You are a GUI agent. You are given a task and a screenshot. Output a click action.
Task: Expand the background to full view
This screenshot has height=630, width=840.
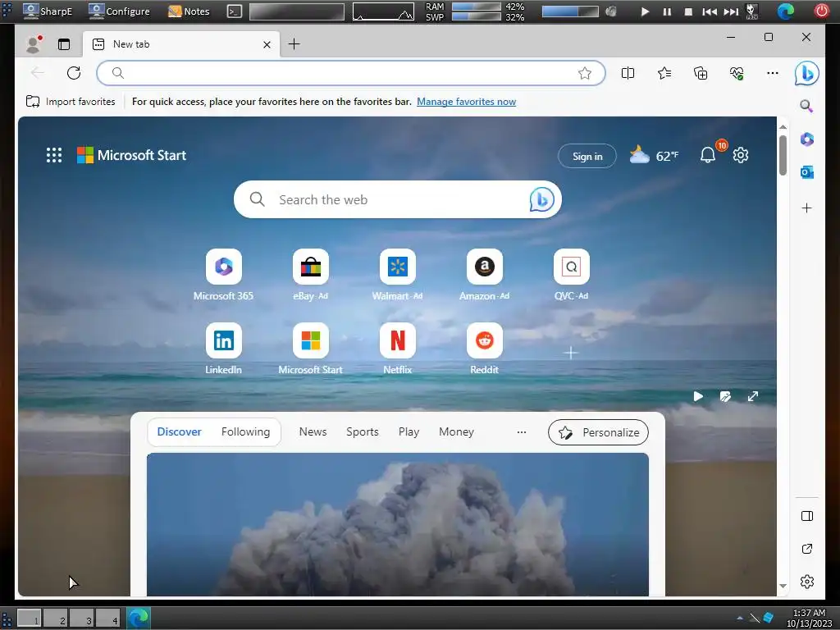753,396
